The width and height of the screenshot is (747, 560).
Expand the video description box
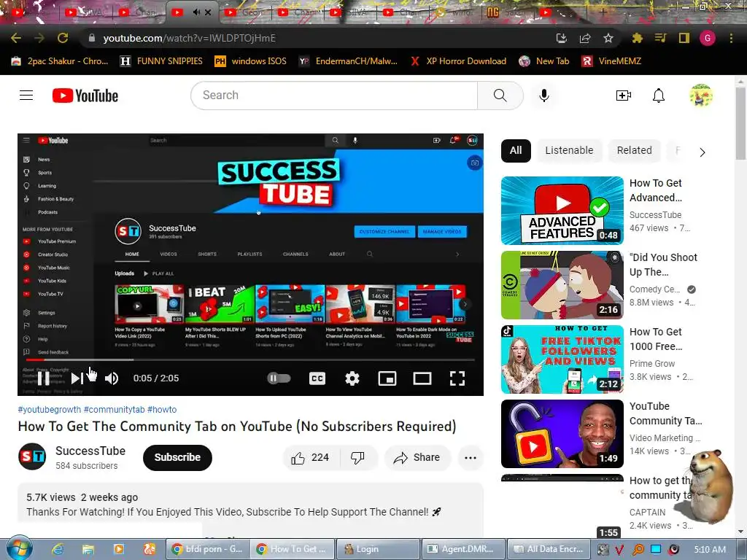pos(251,508)
